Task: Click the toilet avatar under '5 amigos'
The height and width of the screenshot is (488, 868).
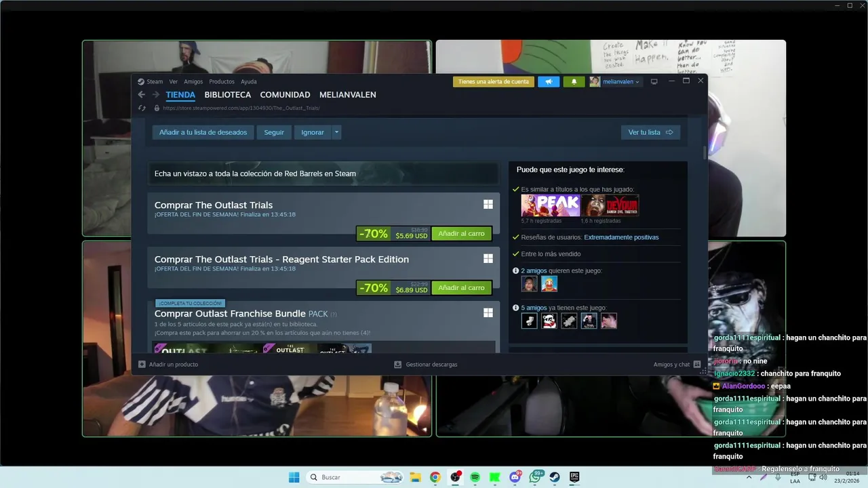Action: [529, 321]
